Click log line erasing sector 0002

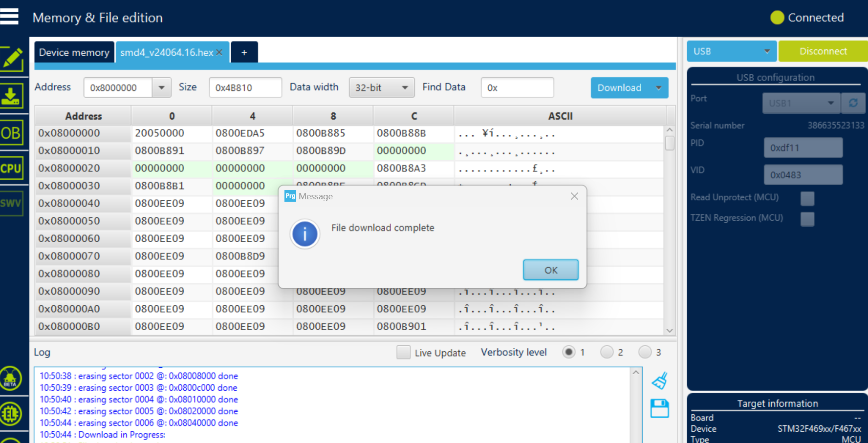point(139,376)
